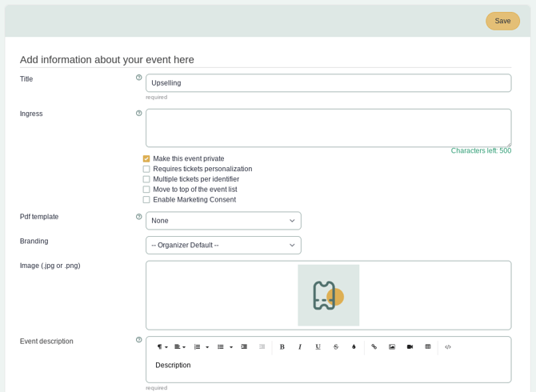Toggle italic text in description editor
Screen dimensions: 536x392
tap(300, 346)
